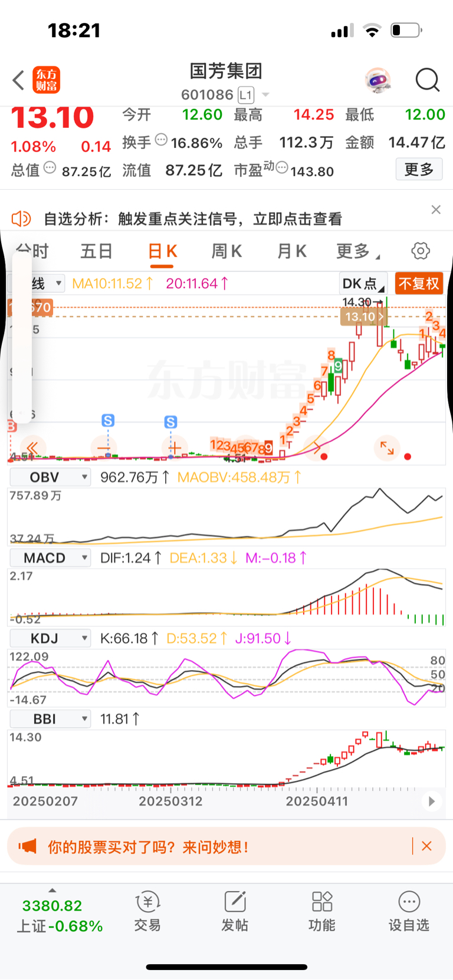Screen dimensions: 453x980
Task: Tap the left blue S signal marker
Action: pyautogui.click(x=108, y=421)
